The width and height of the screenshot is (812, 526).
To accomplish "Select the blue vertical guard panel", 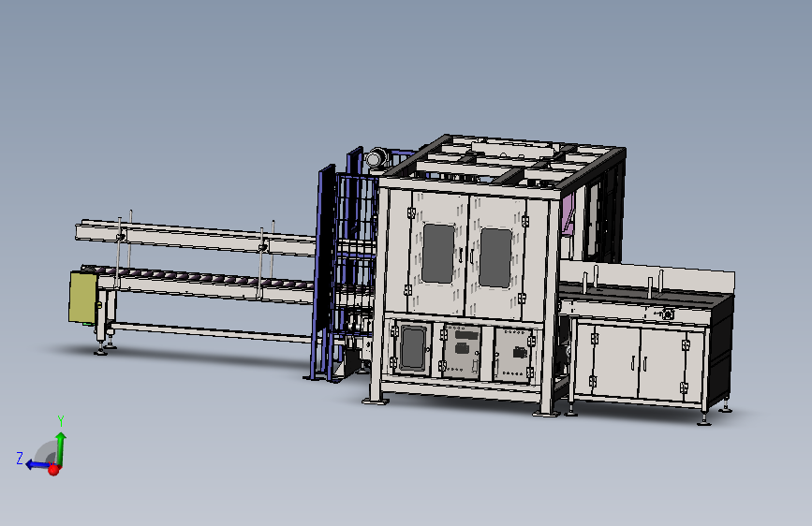I will point(324,271).
